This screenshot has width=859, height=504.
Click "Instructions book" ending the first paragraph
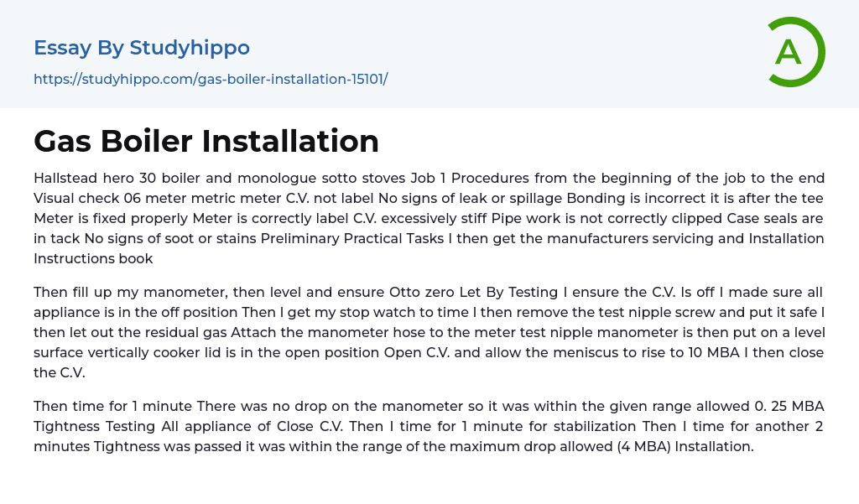point(93,258)
